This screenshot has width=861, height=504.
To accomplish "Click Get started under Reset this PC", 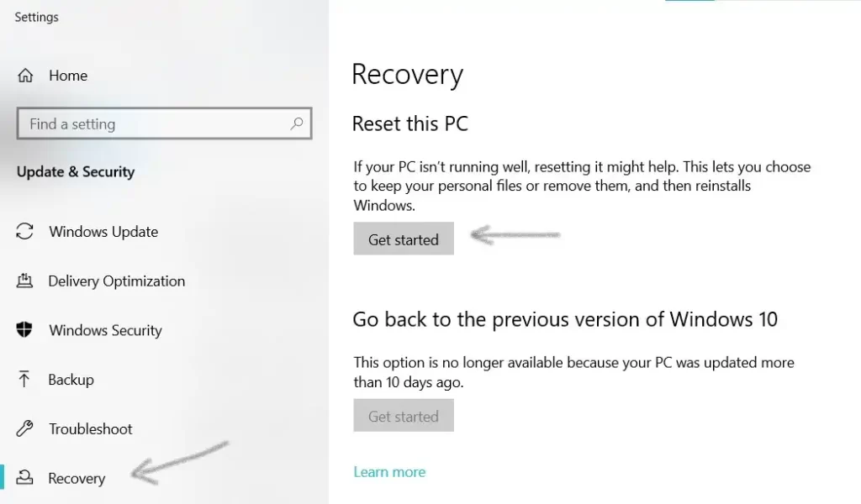I will (404, 239).
